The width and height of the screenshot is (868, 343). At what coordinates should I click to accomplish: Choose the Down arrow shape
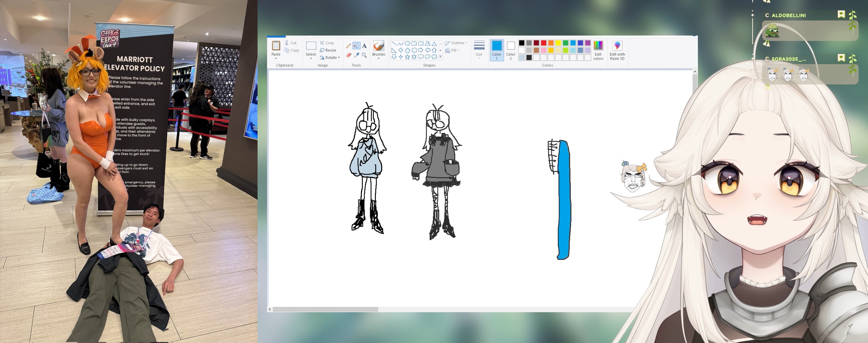pos(394,57)
